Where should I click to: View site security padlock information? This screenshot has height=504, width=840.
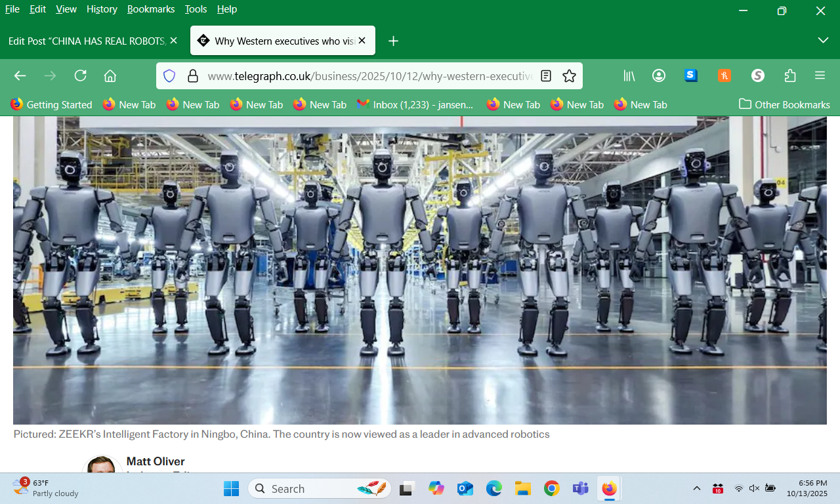(x=193, y=76)
